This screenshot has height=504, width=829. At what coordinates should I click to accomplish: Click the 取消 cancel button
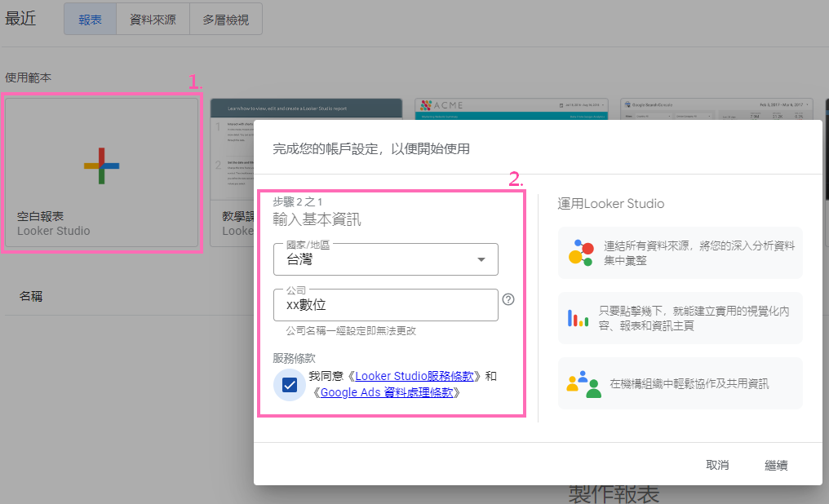(x=717, y=465)
